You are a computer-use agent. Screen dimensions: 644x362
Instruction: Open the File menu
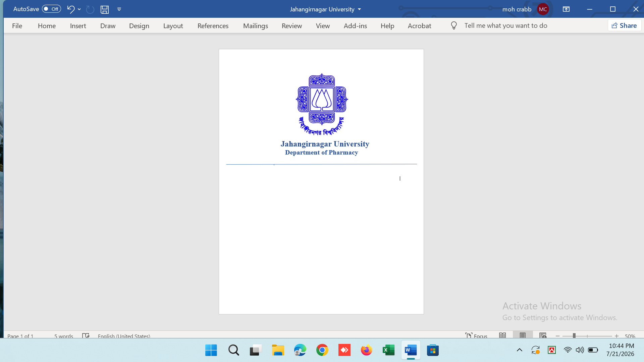[x=17, y=26]
